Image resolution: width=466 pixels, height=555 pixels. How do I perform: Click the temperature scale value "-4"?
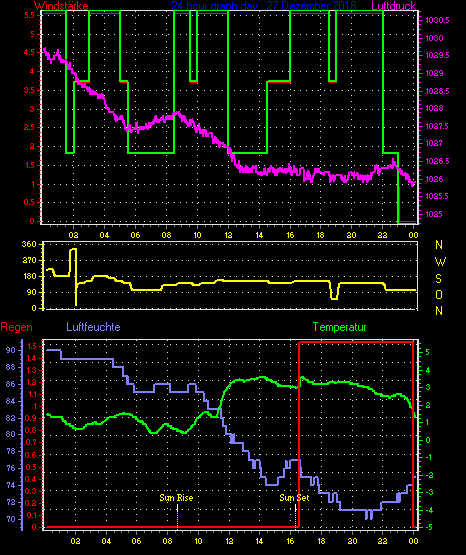point(428,510)
